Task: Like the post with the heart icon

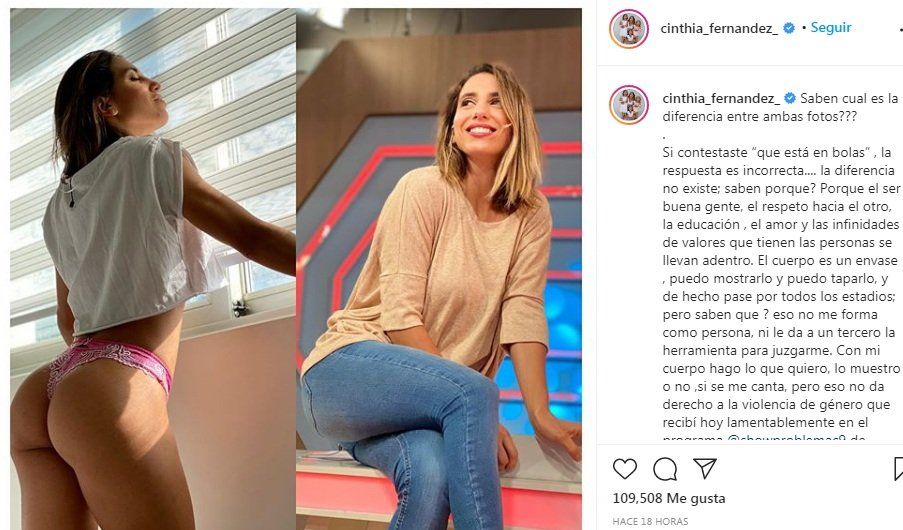Action: click(624, 469)
